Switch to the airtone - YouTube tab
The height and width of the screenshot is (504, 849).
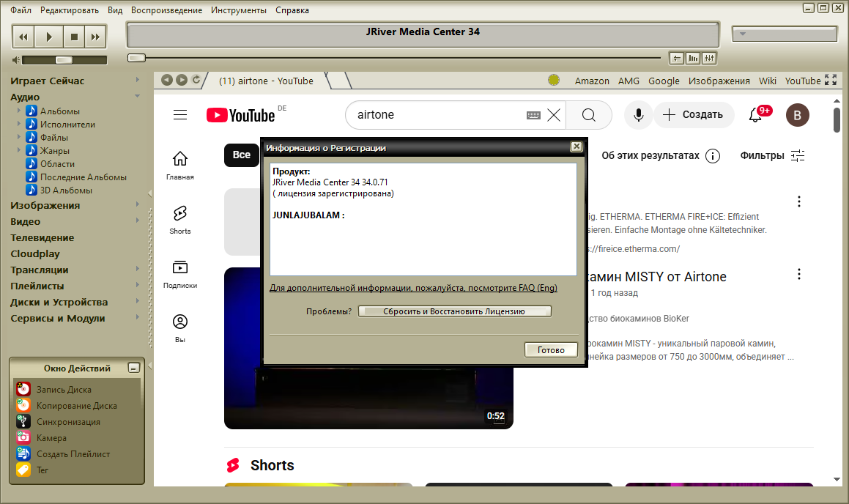point(266,81)
